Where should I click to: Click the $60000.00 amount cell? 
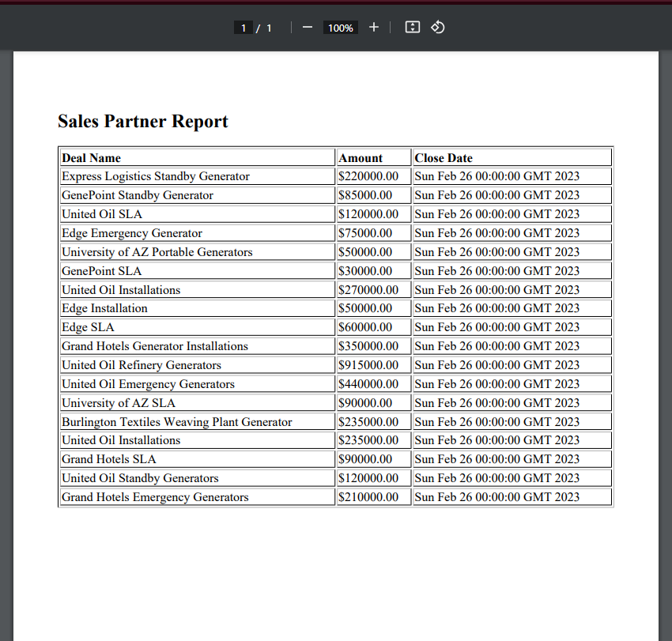click(x=374, y=327)
